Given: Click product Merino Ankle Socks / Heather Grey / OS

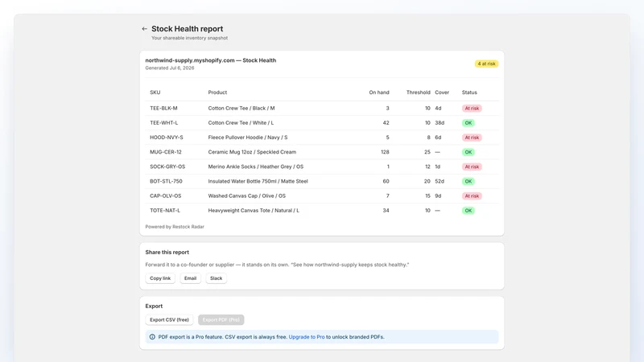Looking at the screenshot, I should (255, 167).
